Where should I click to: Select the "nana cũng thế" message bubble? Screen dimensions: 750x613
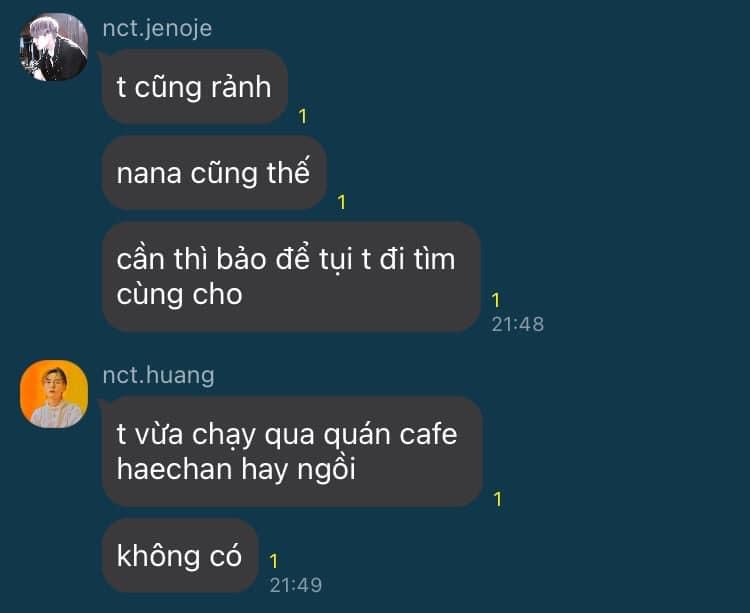(214, 173)
